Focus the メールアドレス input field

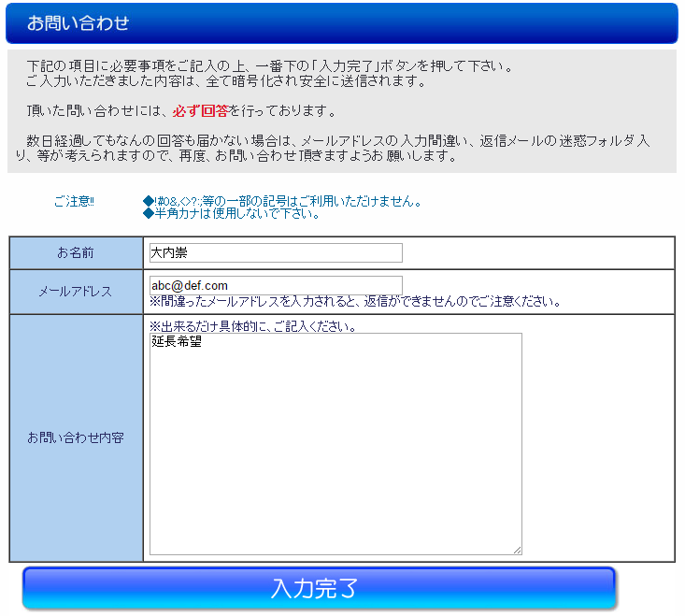[x=276, y=286]
